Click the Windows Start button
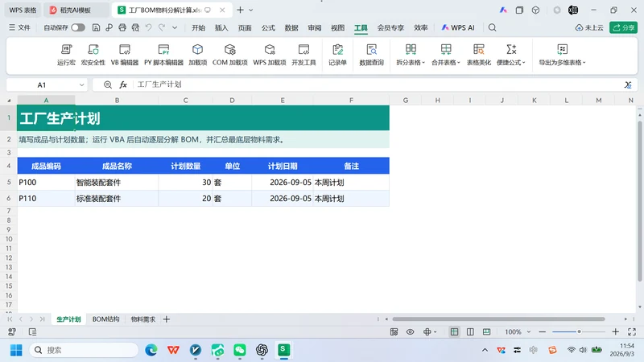This screenshot has width=644, height=362. 16,350
